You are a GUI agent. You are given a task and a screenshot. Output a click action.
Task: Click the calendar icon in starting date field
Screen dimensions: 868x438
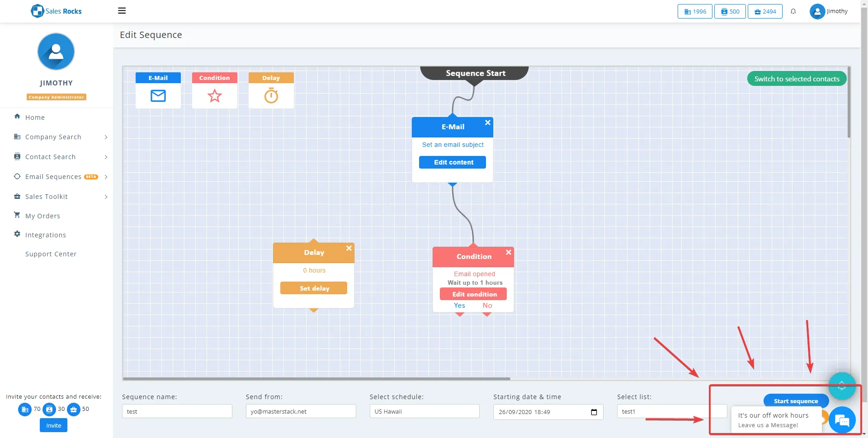click(x=594, y=412)
